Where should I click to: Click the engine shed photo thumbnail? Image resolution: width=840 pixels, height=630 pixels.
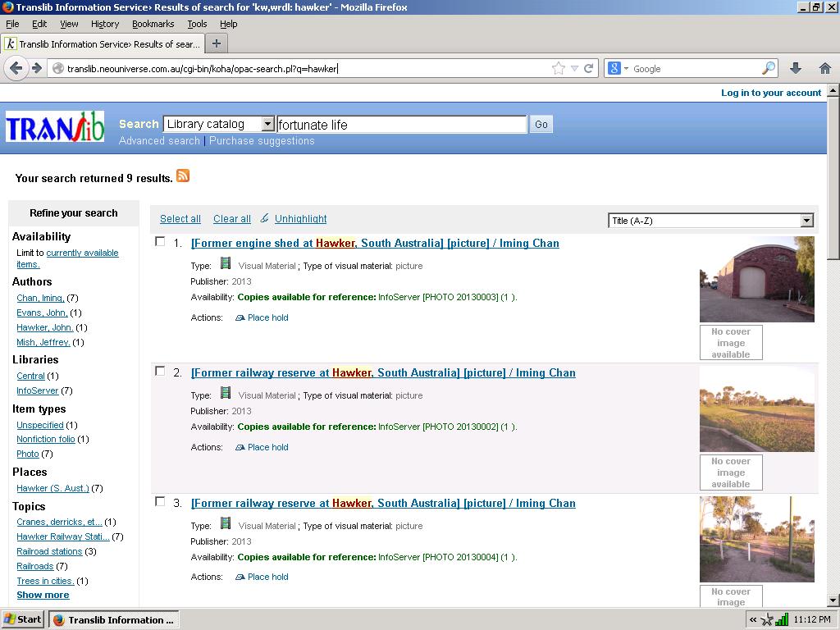click(756, 279)
